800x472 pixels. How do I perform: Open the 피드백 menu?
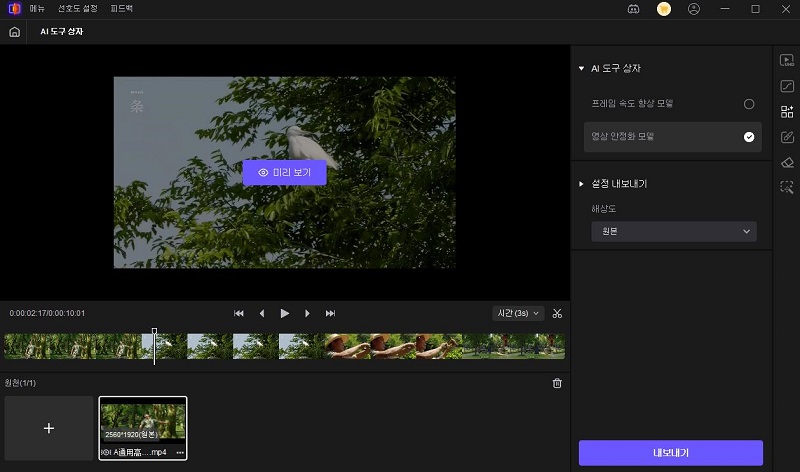pyautogui.click(x=121, y=9)
